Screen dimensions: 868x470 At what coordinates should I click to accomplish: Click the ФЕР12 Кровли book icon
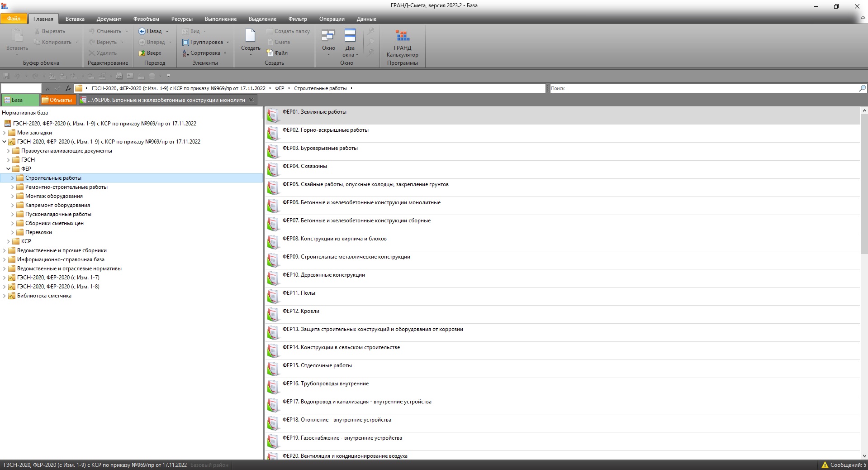(273, 315)
